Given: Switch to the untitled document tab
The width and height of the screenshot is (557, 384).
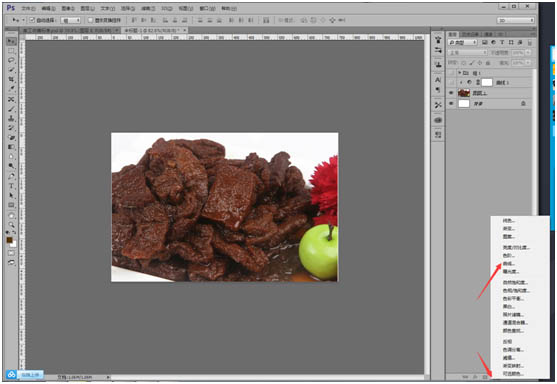Looking at the screenshot, I should point(153,31).
